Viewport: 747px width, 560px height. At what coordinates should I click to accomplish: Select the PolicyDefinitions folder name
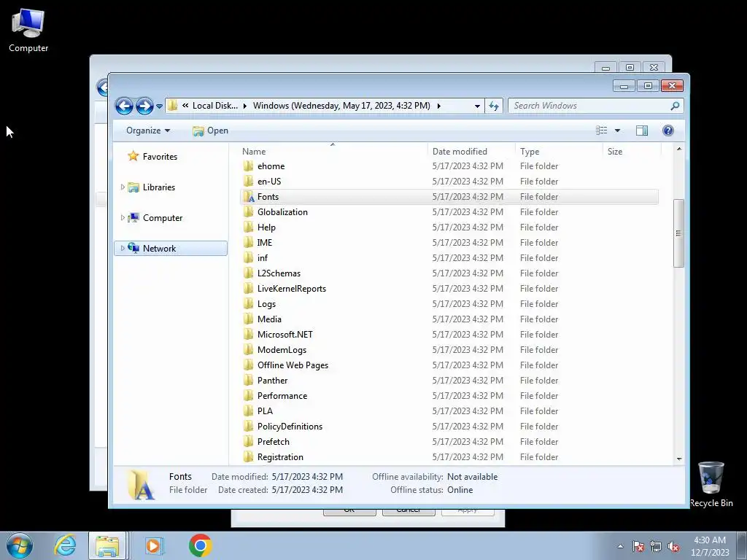pos(290,426)
